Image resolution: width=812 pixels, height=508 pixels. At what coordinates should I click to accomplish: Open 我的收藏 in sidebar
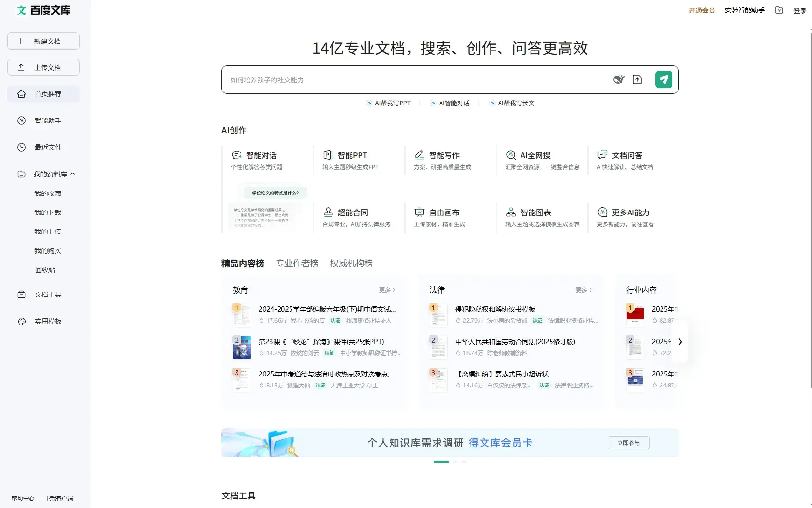coord(48,193)
